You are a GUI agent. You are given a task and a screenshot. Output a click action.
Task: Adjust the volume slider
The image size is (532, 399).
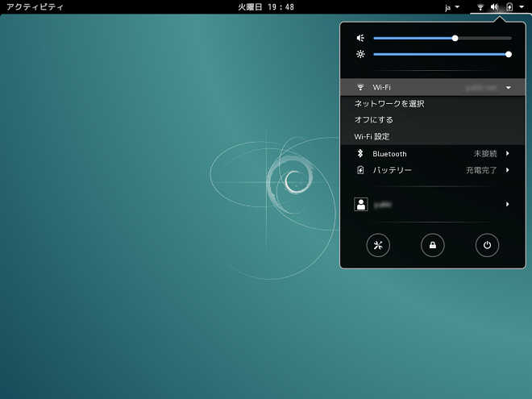443,38
